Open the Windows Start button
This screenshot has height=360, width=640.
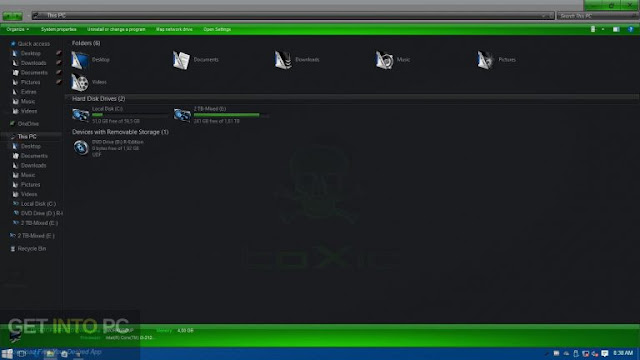pyautogui.click(x=7, y=353)
